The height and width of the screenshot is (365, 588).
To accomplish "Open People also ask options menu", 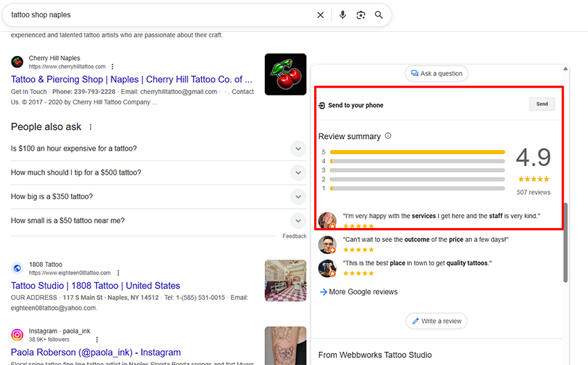I will click(x=91, y=127).
